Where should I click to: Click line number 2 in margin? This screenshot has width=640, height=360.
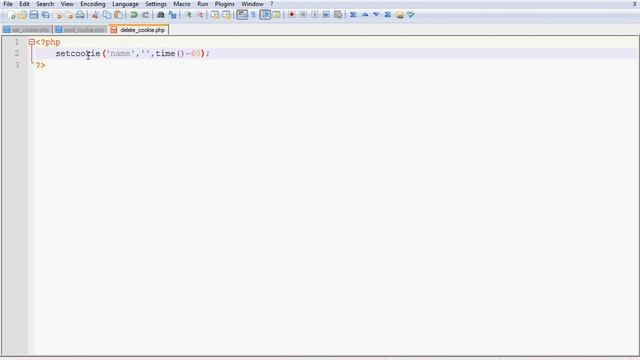pyautogui.click(x=17, y=53)
